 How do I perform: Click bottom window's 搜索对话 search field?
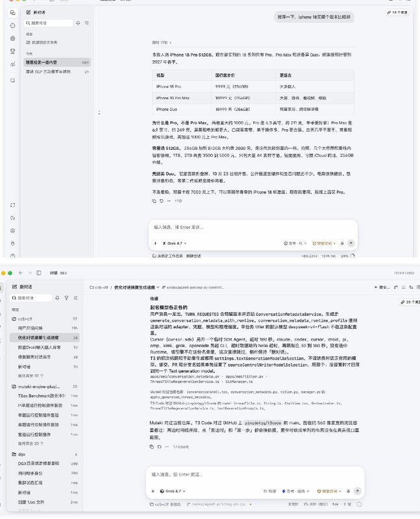[31, 298]
